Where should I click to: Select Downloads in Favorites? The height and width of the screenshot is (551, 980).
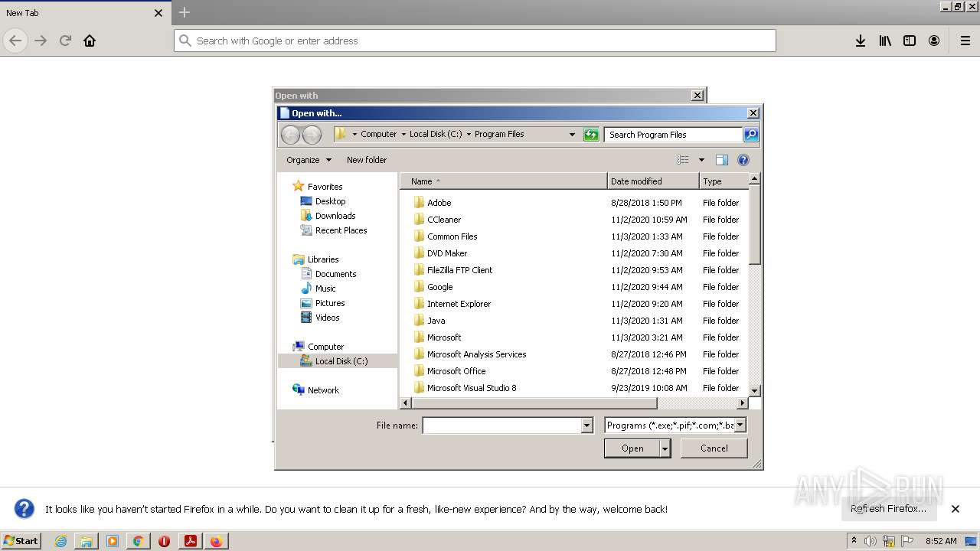tap(335, 216)
